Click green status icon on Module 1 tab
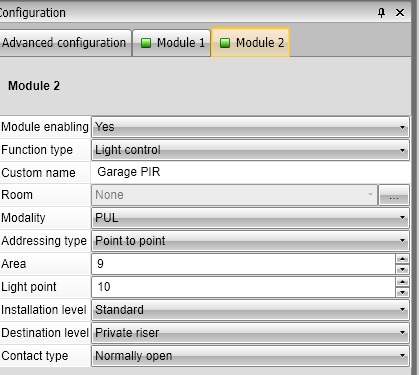Image resolution: width=419 pixels, height=375 pixels. tap(146, 43)
